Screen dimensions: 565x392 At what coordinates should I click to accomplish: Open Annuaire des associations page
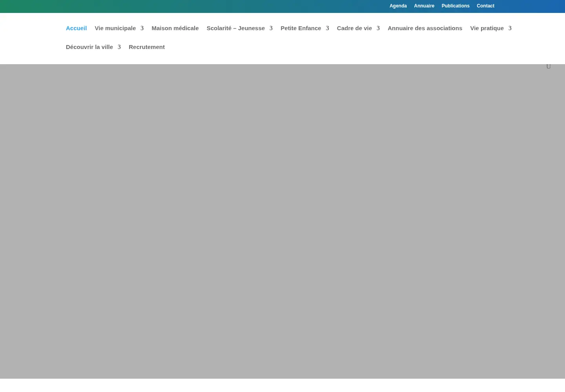coord(425,28)
